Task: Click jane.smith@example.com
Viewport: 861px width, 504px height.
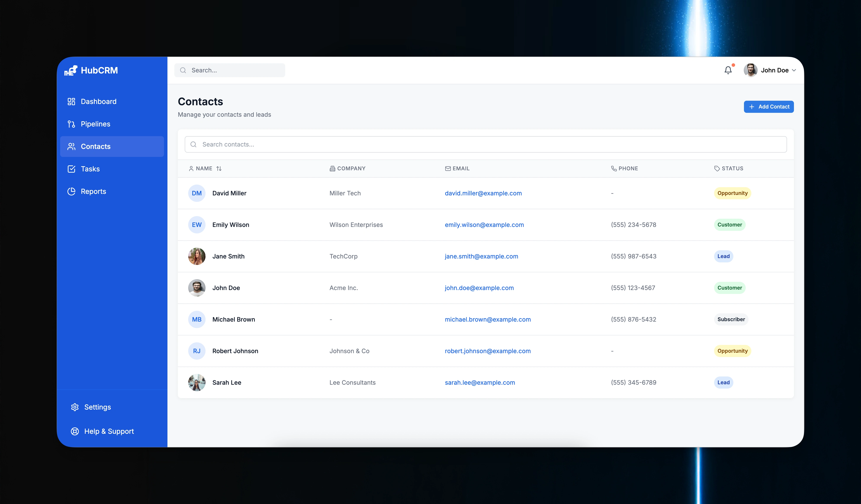Action: click(481, 256)
